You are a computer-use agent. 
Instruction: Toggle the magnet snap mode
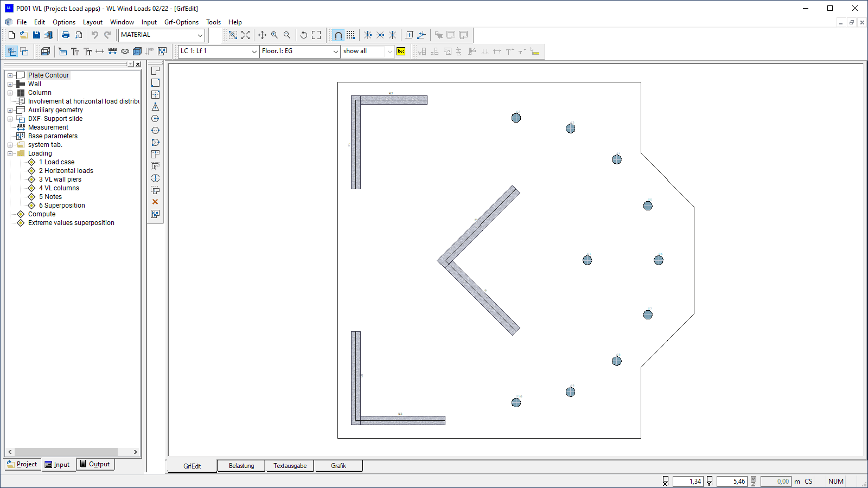tap(338, 35)
